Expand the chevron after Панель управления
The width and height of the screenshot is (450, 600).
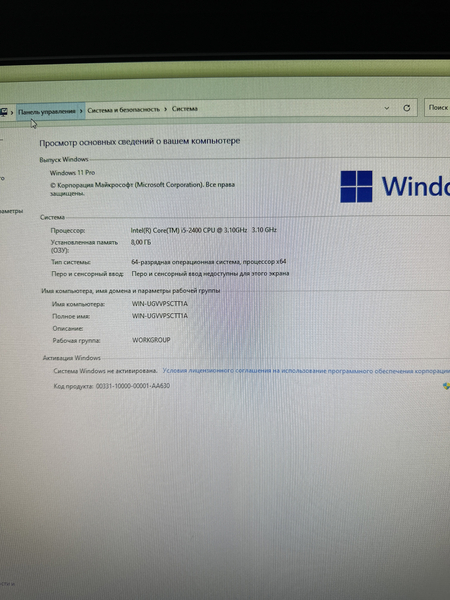click(x=81, y=111)
